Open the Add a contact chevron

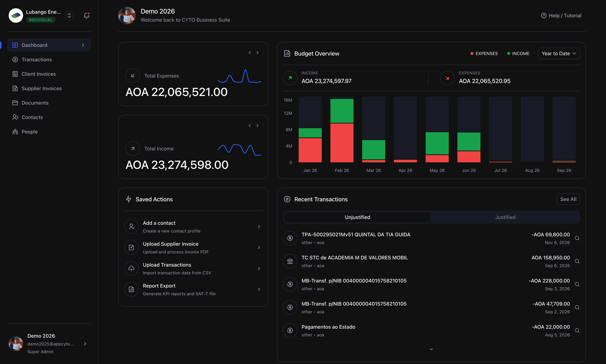pos(259,227)
